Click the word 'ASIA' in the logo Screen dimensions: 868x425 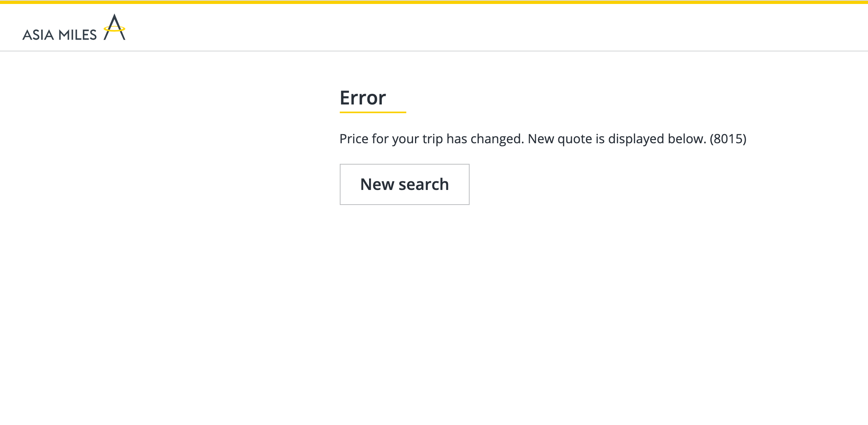point(38,35)
